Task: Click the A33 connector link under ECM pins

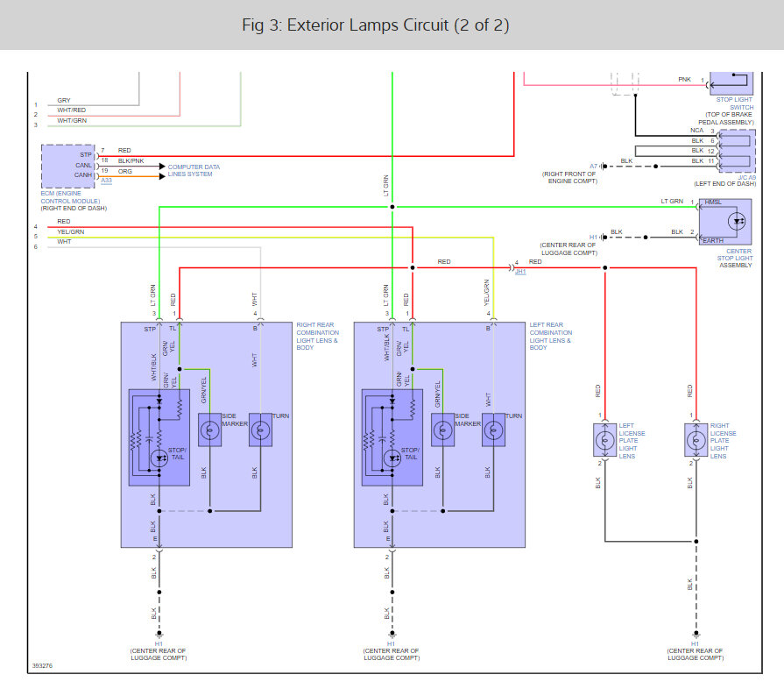Action: coord(107,181)
